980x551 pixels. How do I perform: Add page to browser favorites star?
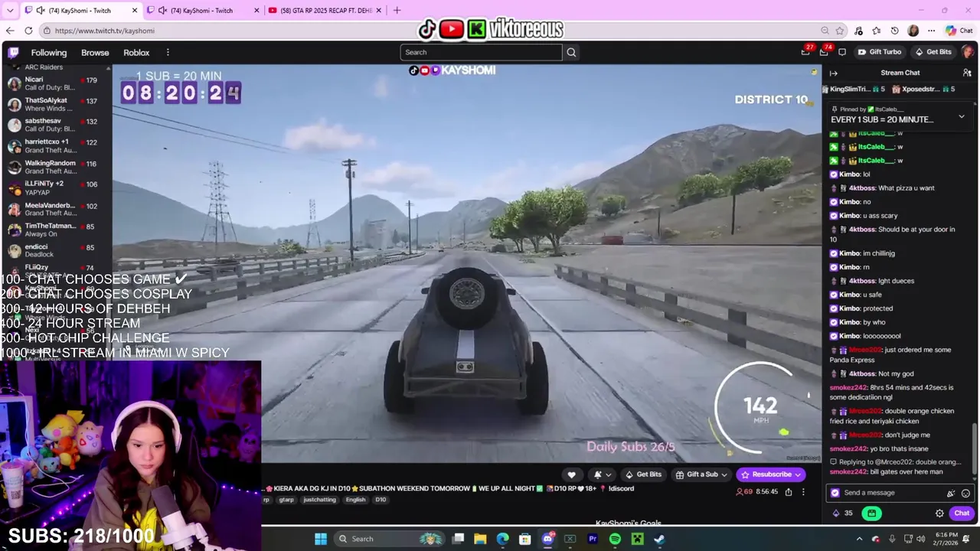(840, 31)
